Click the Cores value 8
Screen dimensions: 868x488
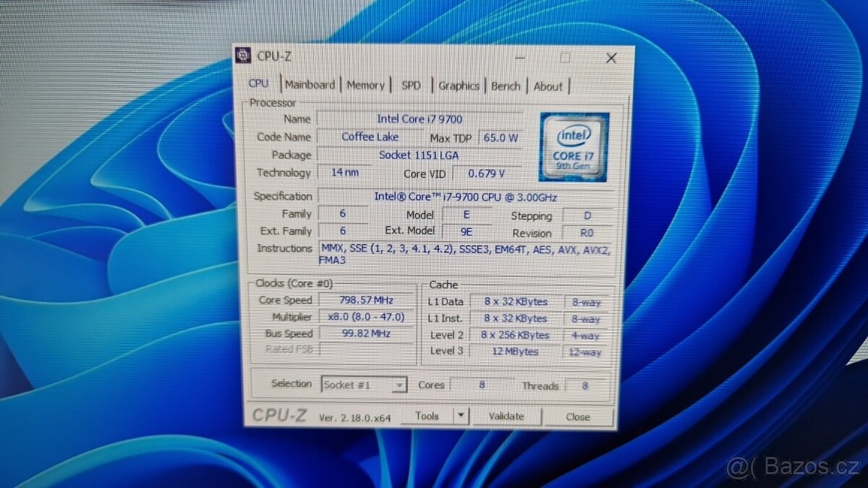[x=482, y=385]
